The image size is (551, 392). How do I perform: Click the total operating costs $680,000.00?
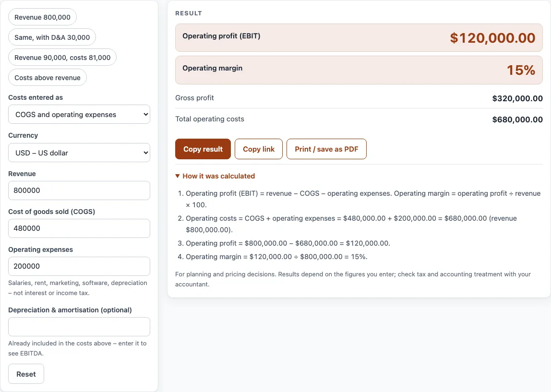517,119
